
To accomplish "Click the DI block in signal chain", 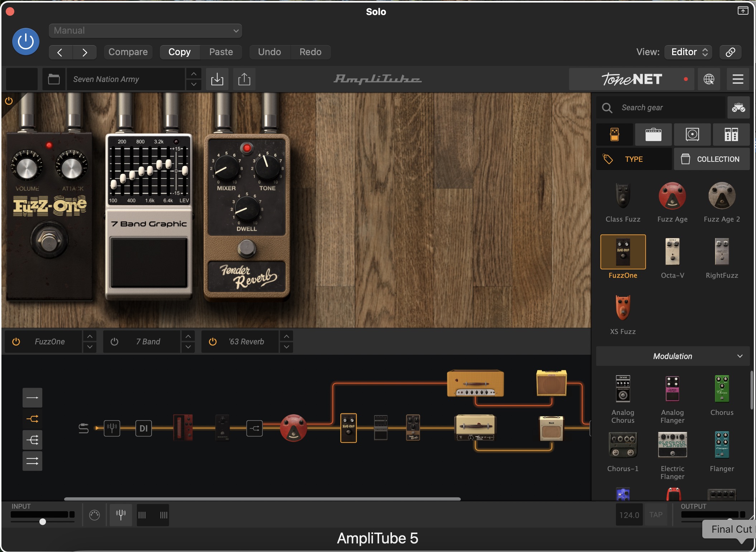I will 143,428.
